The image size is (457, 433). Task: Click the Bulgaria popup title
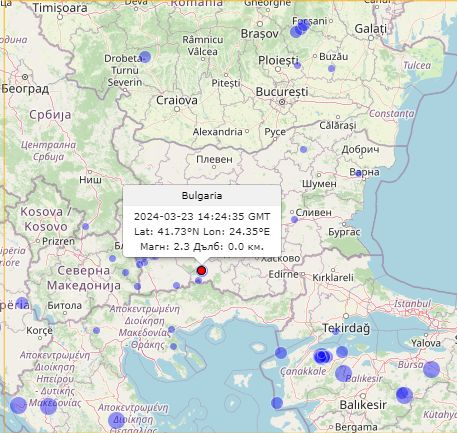[202, 196]
